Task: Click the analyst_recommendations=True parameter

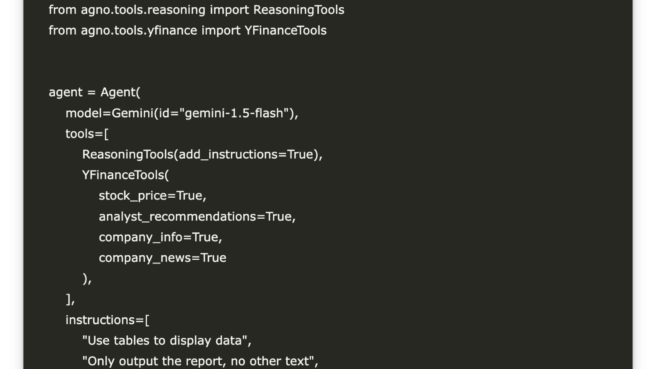Action: point(197,217)
